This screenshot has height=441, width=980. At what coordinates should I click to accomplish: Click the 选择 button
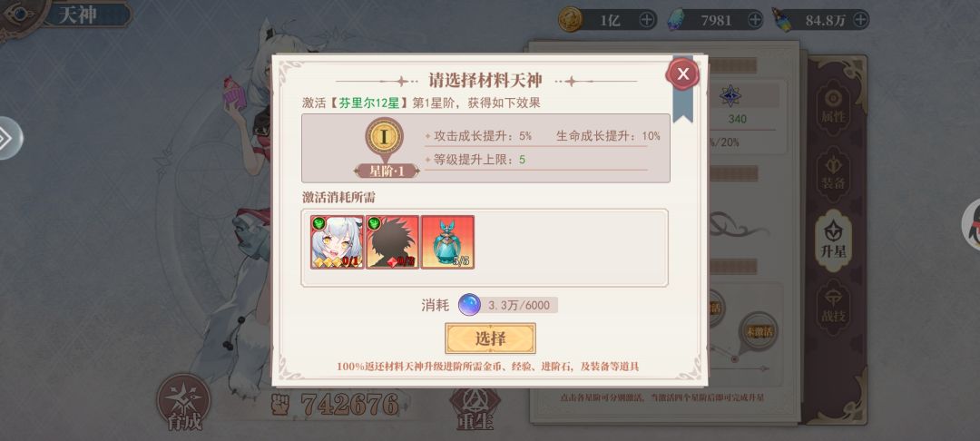pyautogui.click(x=490, y=338)
